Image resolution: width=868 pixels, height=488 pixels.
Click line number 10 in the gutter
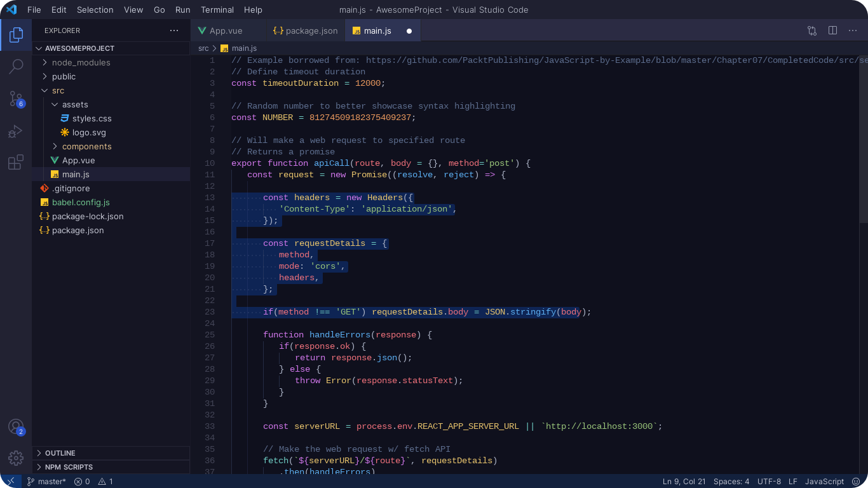point(210,163)
